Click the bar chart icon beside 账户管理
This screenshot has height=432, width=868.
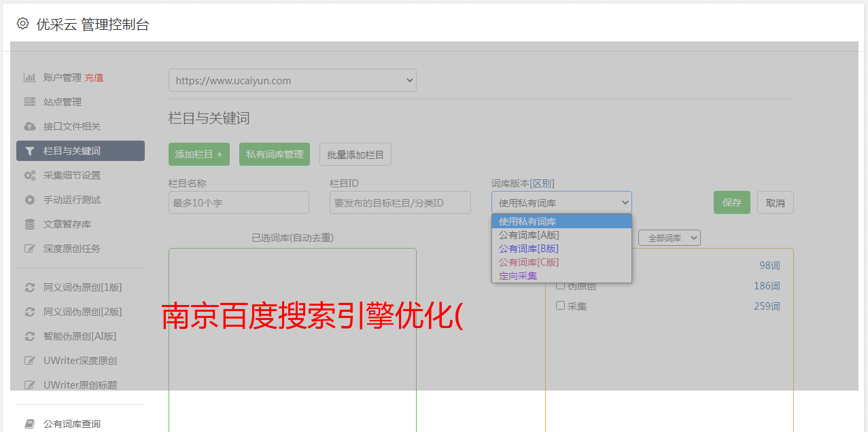29,77
